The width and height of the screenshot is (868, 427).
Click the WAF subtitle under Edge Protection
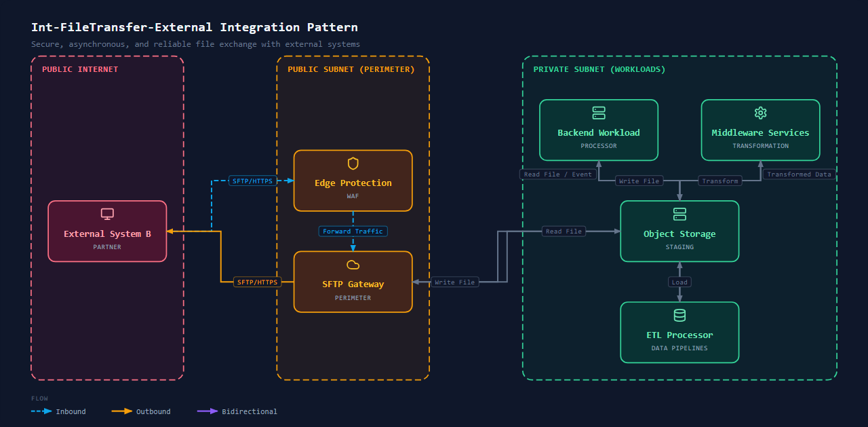(353, 196)
